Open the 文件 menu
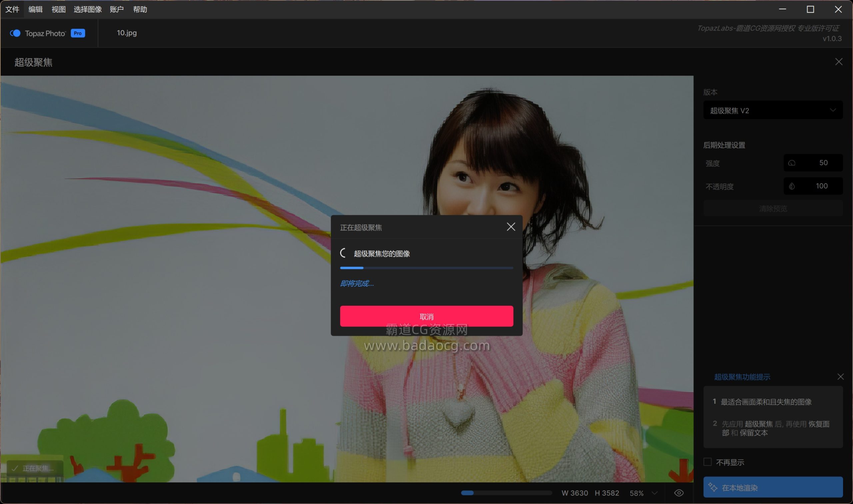Viewport: 853px width, 504px height. click(12, 10)
